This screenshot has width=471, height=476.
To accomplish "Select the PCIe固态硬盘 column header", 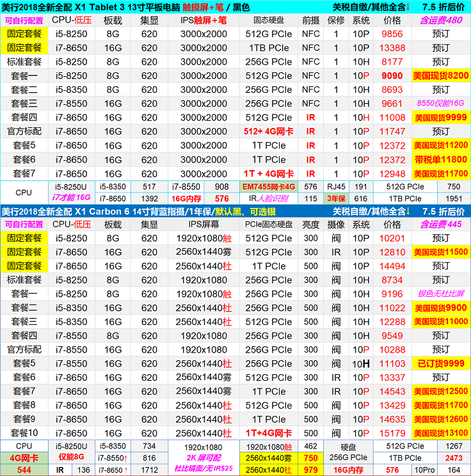I will pyautogui.click(x=268, y=225).
